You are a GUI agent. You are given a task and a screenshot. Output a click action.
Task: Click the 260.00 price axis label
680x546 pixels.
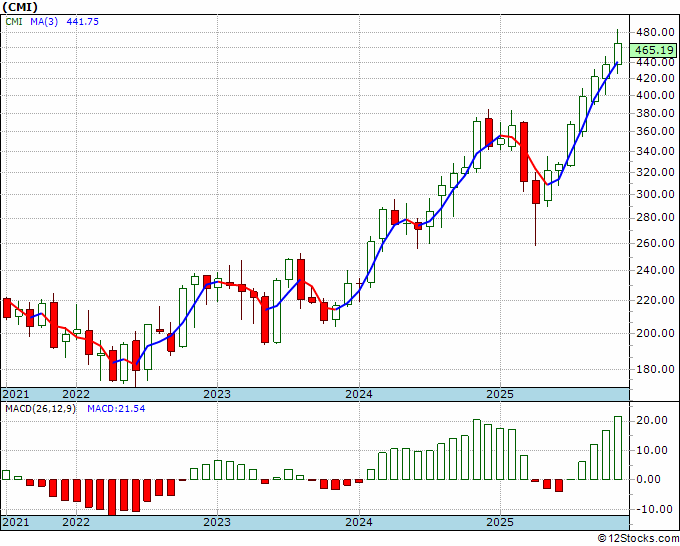pyautogui.click(x=655, y=243)
